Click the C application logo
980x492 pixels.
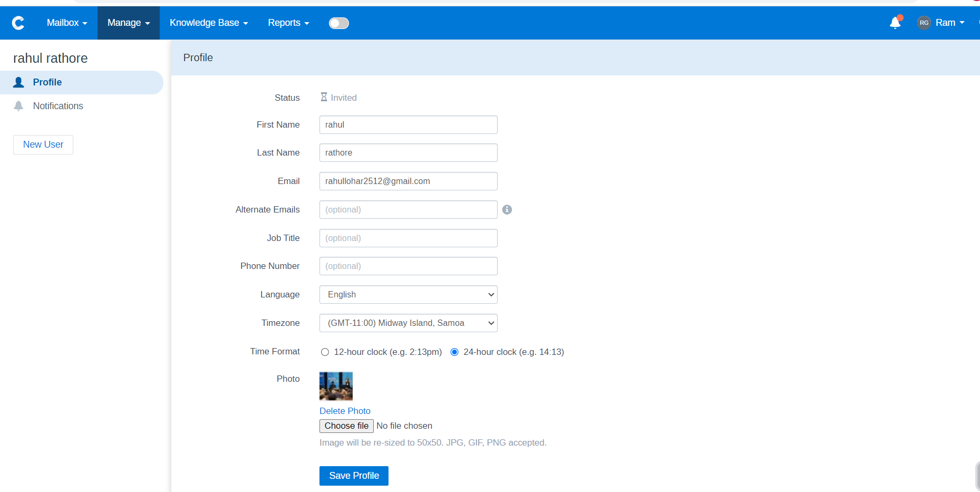pos(18,23)
